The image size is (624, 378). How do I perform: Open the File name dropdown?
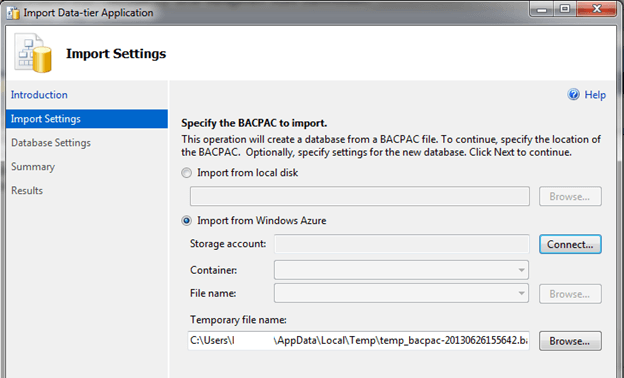pyautogui.click(x=401, y=293)
